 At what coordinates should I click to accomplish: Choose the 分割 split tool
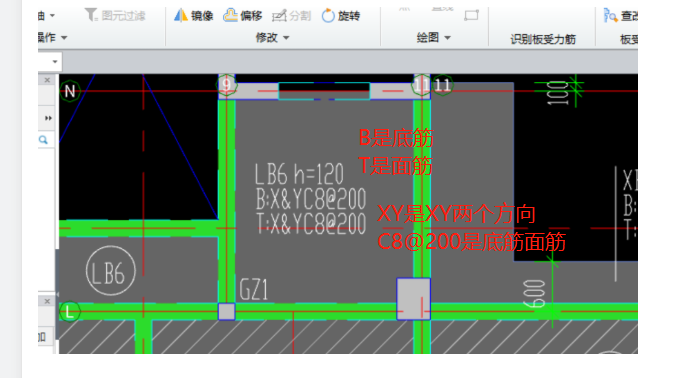(x=291, y=16)
